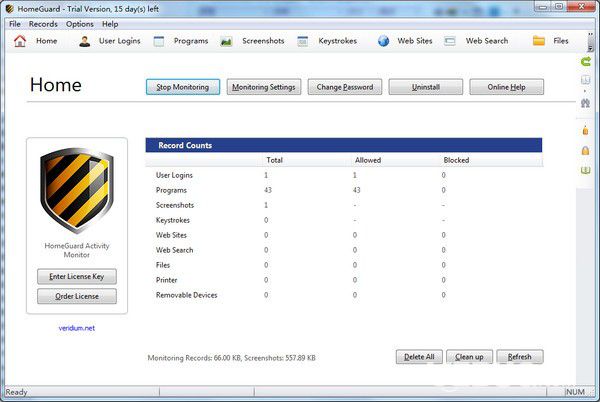The image size is (600, 402).
Task: Open the veridium.net link
Action: pos(77,328)
